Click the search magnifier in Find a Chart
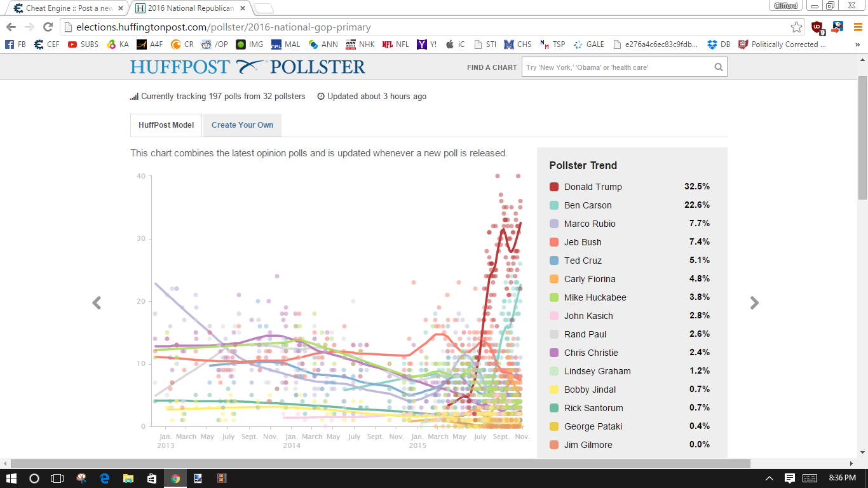Screen dimensions: 868x488 pos(719,67)
